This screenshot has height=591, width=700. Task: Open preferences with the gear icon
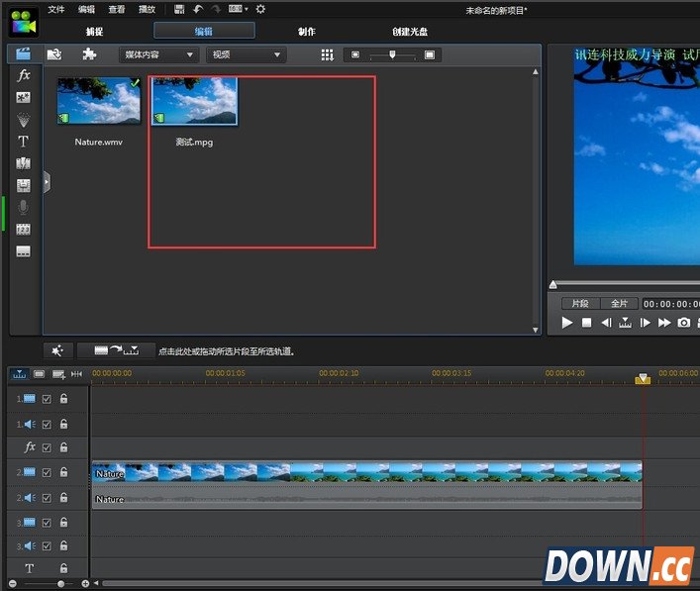tap(260, 9)
